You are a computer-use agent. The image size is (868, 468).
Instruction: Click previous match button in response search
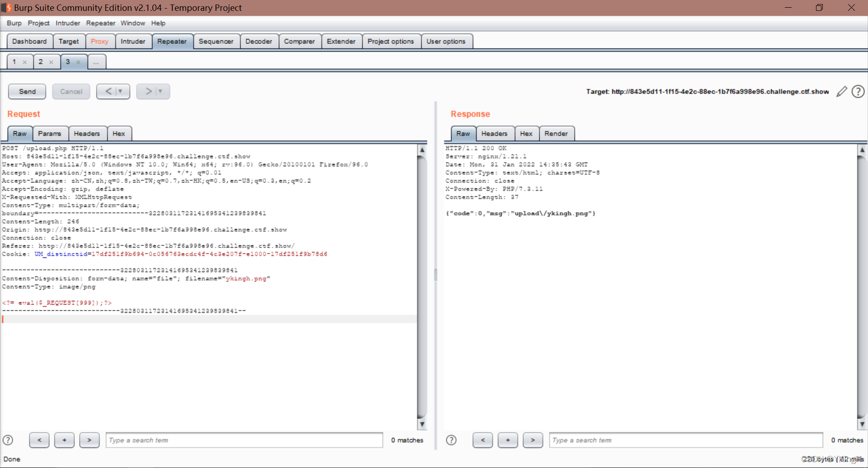[x=483, y=440]
